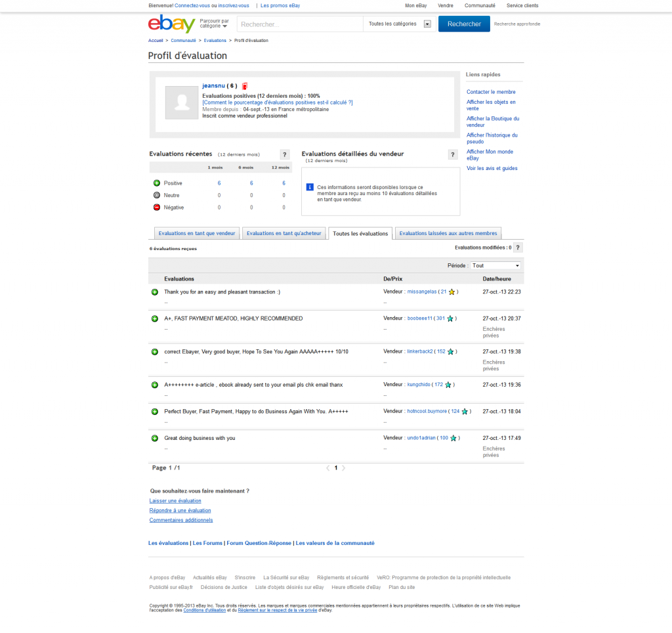This screenshot has width=672, height=633.
Task: Open Les Forums footer link
Action: tap(207, 543)
